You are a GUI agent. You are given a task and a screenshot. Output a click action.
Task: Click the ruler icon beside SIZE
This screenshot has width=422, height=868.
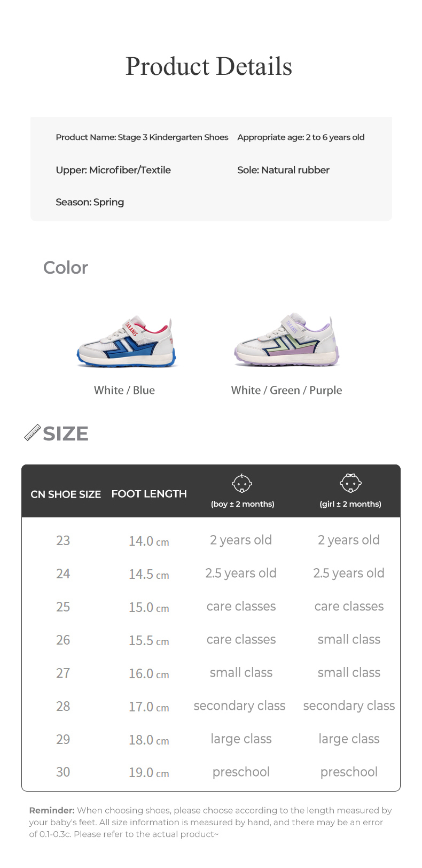[33, 432]
